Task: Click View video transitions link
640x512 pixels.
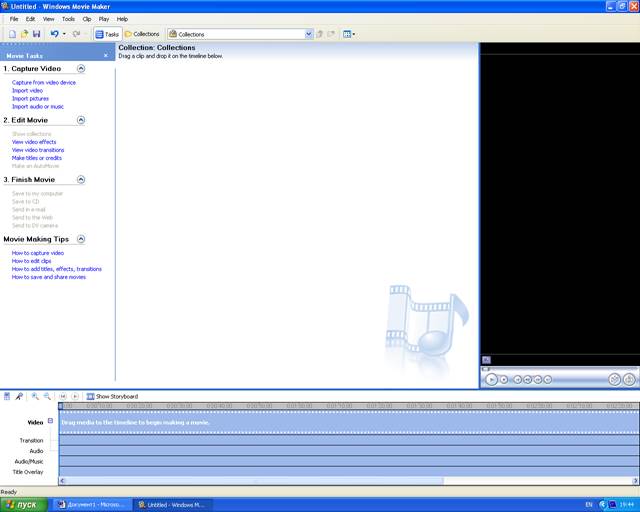Action: pyautogui.click(x=38, y=150)
